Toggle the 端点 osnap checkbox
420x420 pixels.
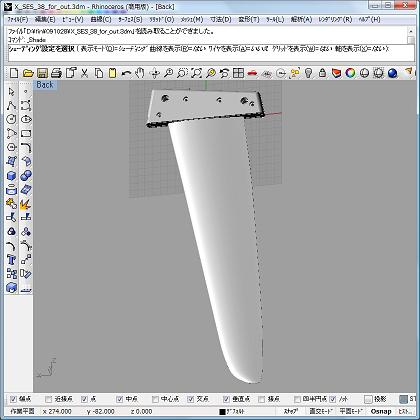click(13, 399)
